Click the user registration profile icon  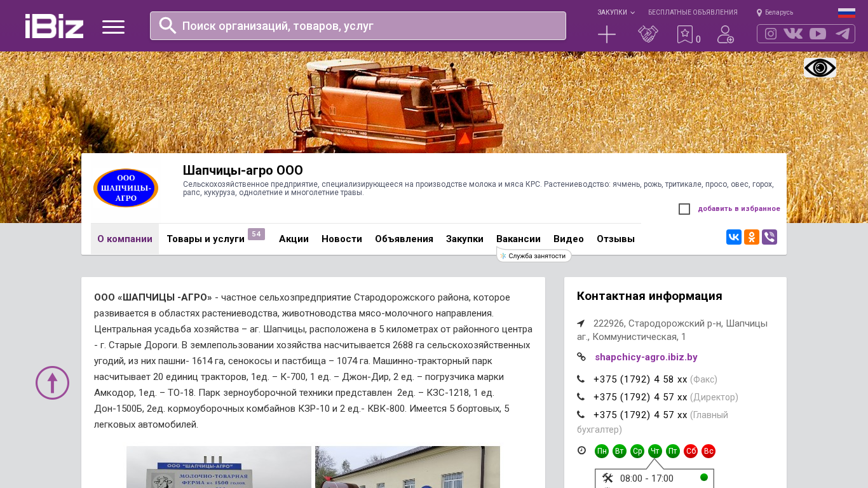(x=726, y=34)
